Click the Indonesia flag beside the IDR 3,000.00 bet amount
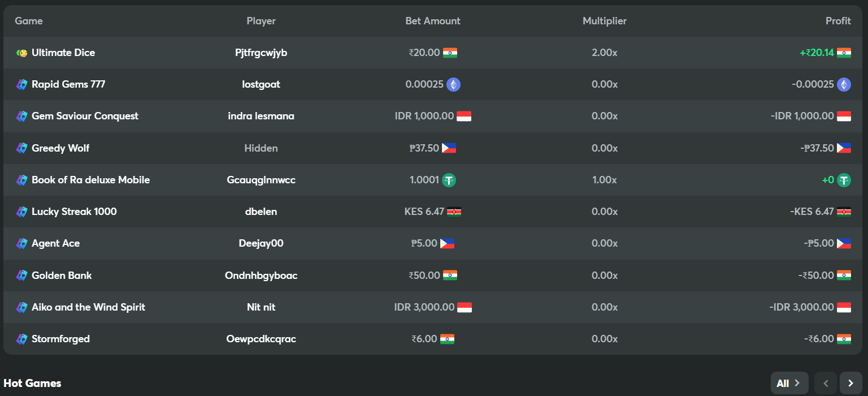The width and height of the screenshot is (868, 396). pos(464,307)
